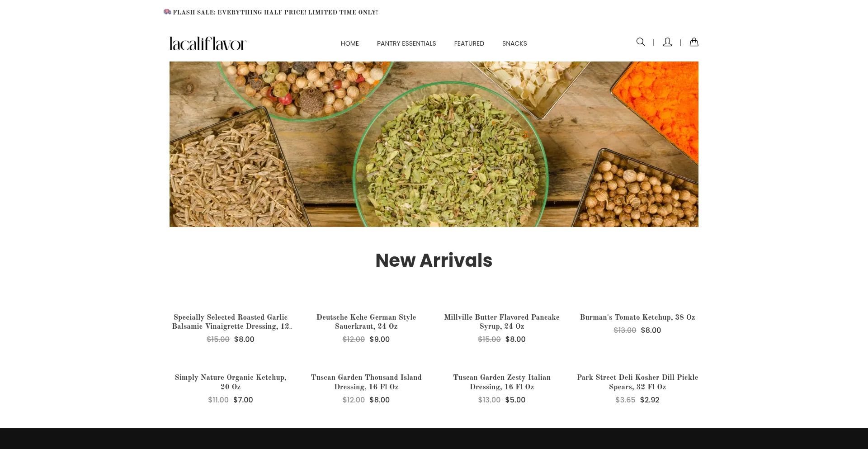Open the spices hero banner image
The height and width of the screenshot is (449, 868).
(x=434, y=144)
